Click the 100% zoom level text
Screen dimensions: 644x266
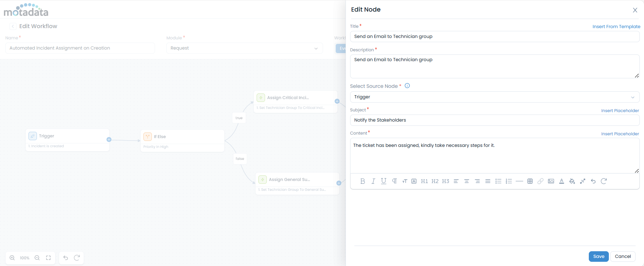click(25, 258)
